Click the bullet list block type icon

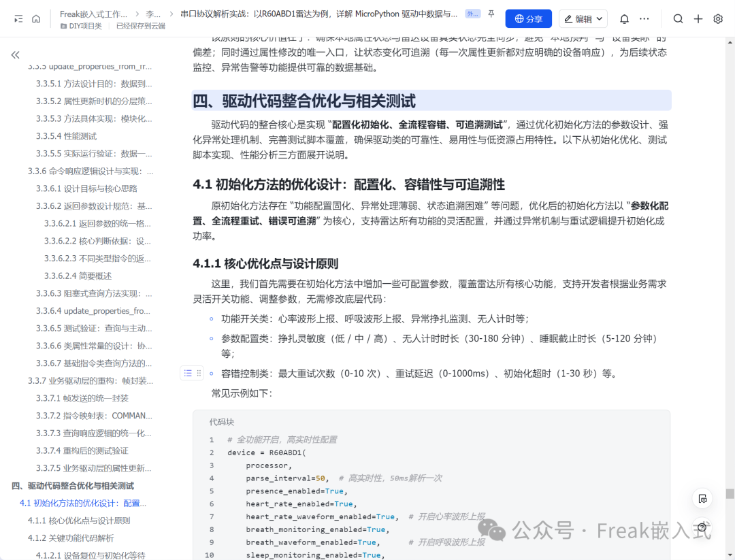188,373
